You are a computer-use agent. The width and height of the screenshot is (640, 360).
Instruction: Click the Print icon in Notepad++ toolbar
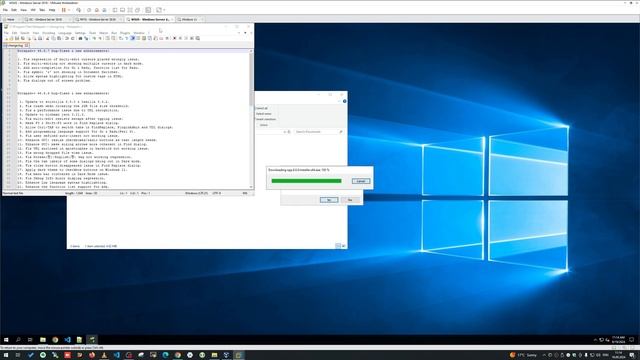click(x=40, y=38)
